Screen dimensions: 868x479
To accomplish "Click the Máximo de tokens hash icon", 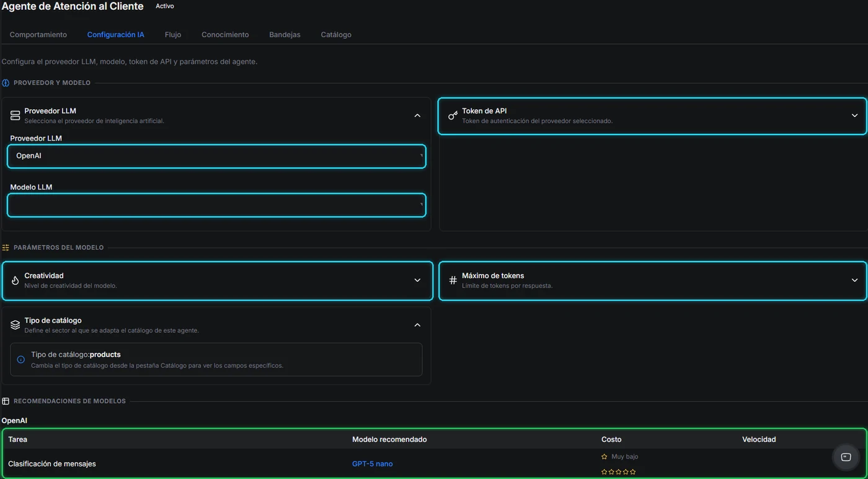I will pyautogui.click(x=453, y=281).
